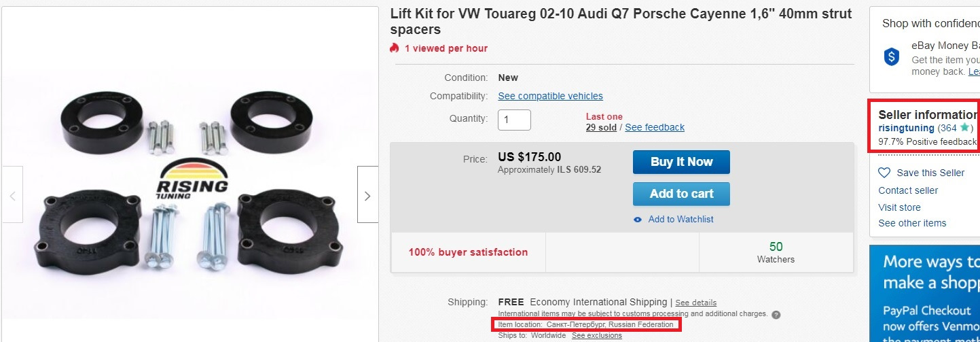Click the 29 sold link
The image size is (980, 342).
coord(601,127)
